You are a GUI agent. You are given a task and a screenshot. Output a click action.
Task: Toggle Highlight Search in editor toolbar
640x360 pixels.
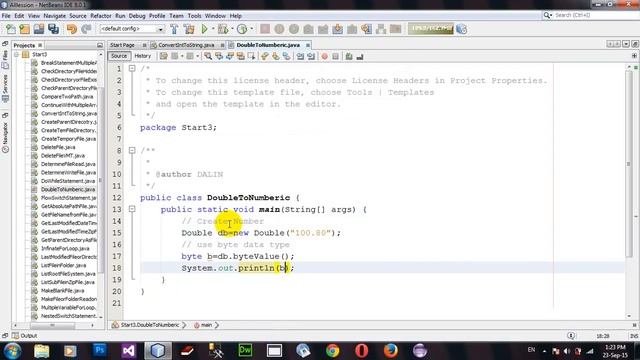[x=240, y=56]
